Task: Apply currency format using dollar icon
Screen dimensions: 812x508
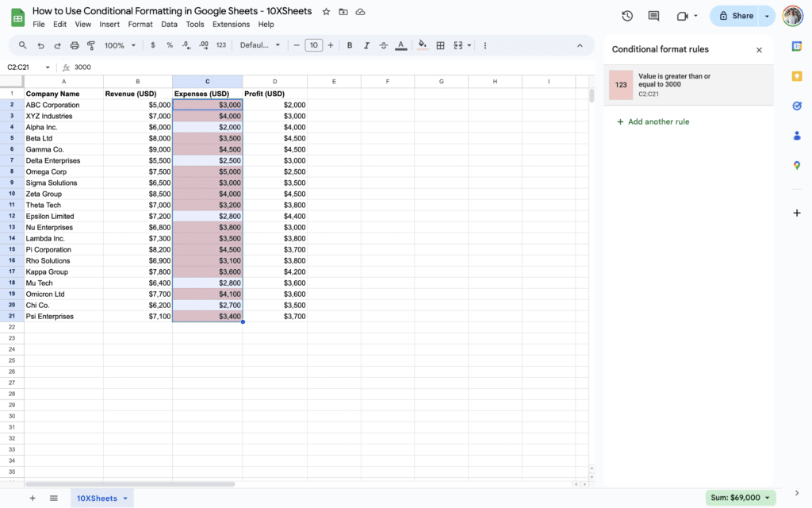Action: click(151, 45)
